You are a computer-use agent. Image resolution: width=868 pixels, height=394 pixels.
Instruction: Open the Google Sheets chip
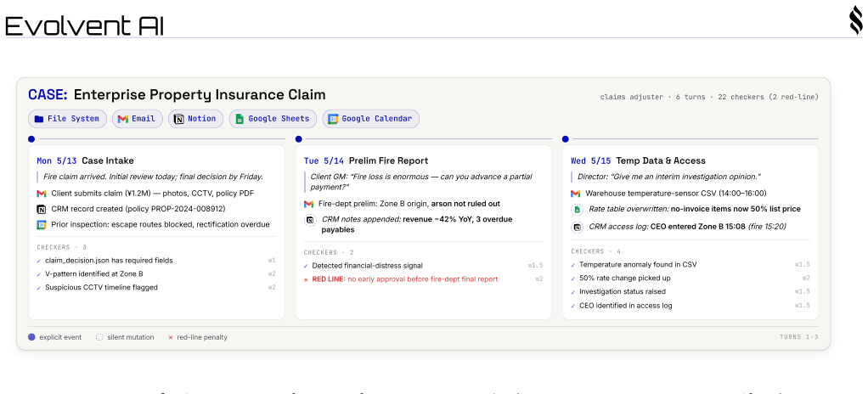click(x=273, y=118)
